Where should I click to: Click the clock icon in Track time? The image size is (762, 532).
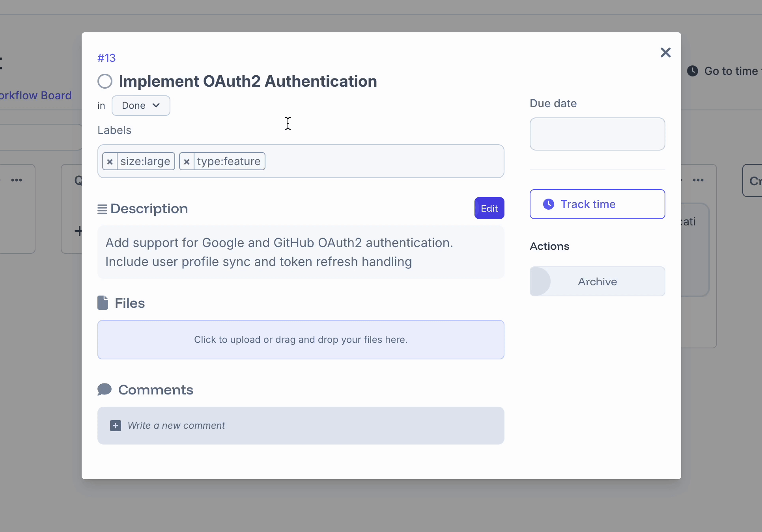pos(549,204)
